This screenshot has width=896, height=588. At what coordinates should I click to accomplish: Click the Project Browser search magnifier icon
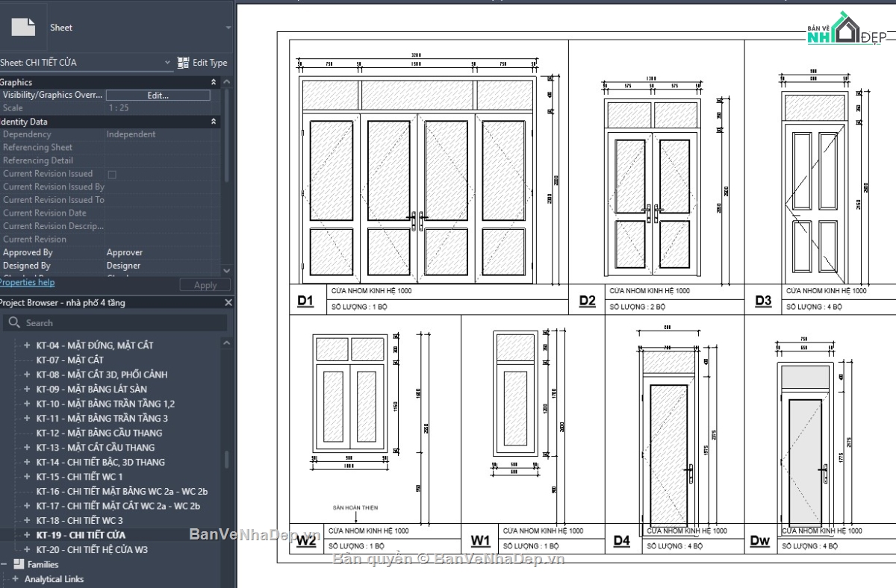pos(14,322)
